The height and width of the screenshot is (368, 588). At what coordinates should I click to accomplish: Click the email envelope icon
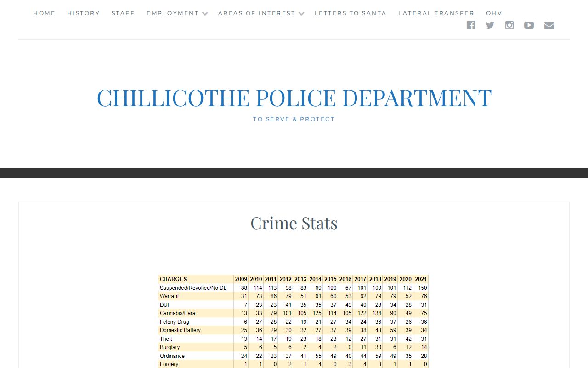pos(549,25)
